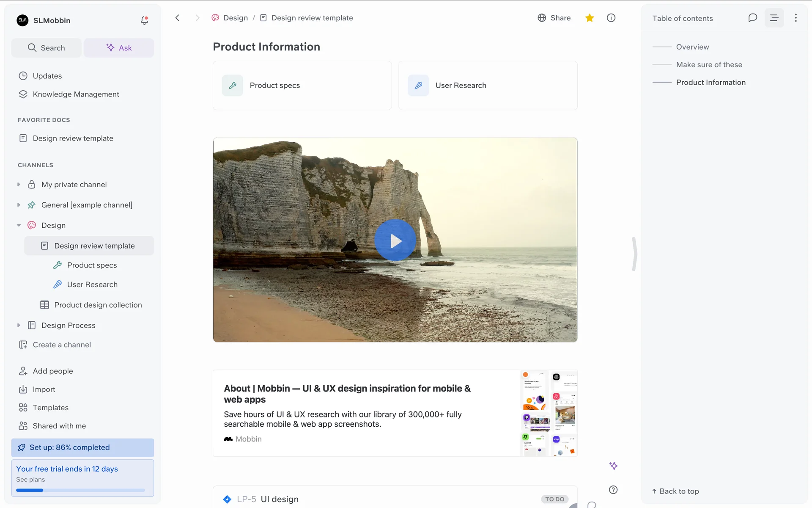
Task: Open the three-dot more options menu
Action: pyautogui.click(x=796, y=18)
